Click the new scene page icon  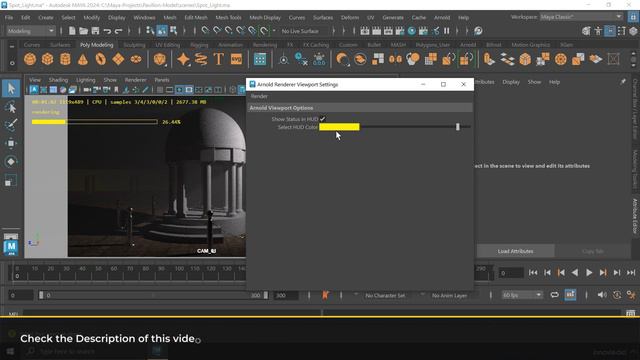72,31
